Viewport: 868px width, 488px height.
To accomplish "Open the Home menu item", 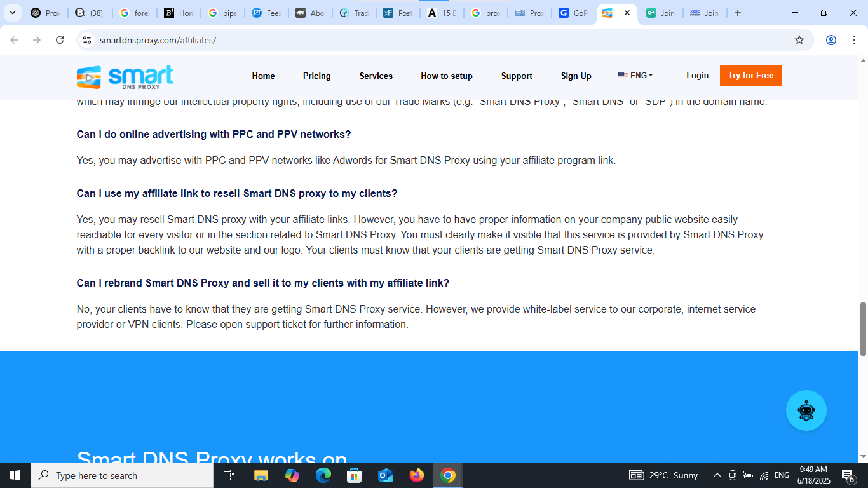I will 263,76.
